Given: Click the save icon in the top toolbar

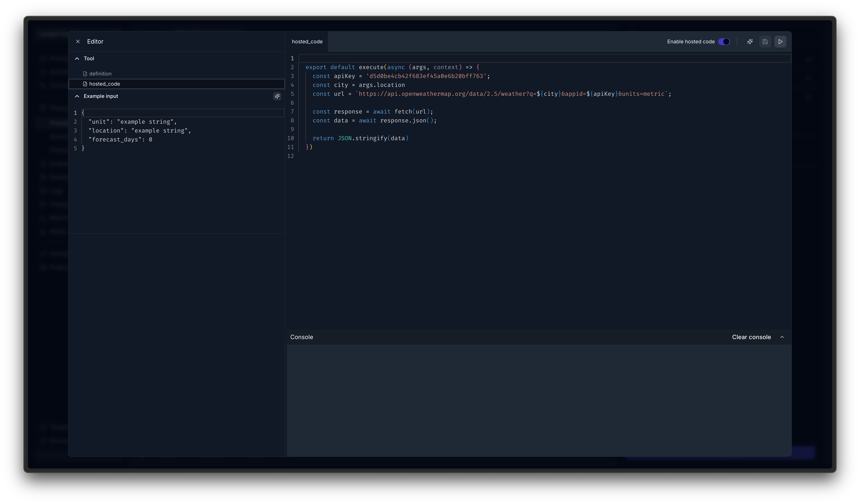Looking at the screenshot, I should tap(765, 42).
